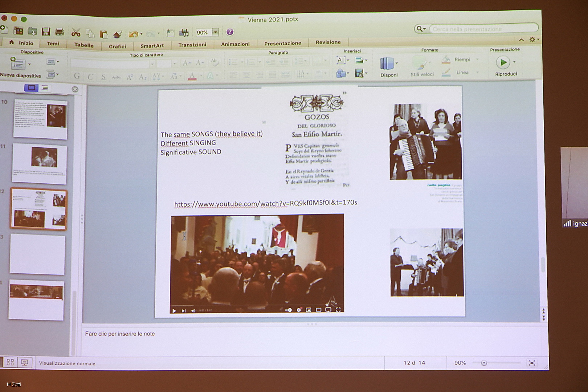Viewport: 588px width, 392px height.
Task: Open the Transizioni tab
Action: click(192, 45)
